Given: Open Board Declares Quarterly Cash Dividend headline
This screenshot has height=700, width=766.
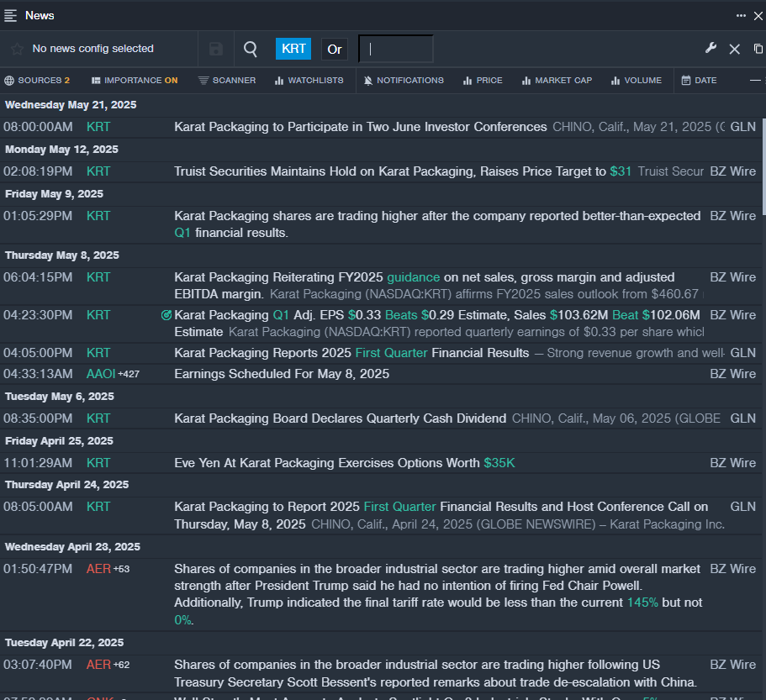Looking at the screenshot, I should point(340,418).
